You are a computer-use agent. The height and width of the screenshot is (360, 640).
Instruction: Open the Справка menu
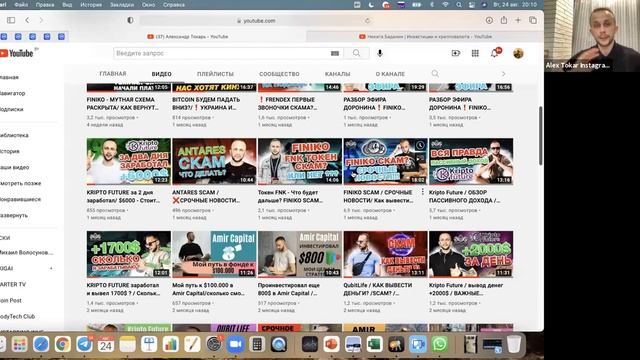pos(173,4)
